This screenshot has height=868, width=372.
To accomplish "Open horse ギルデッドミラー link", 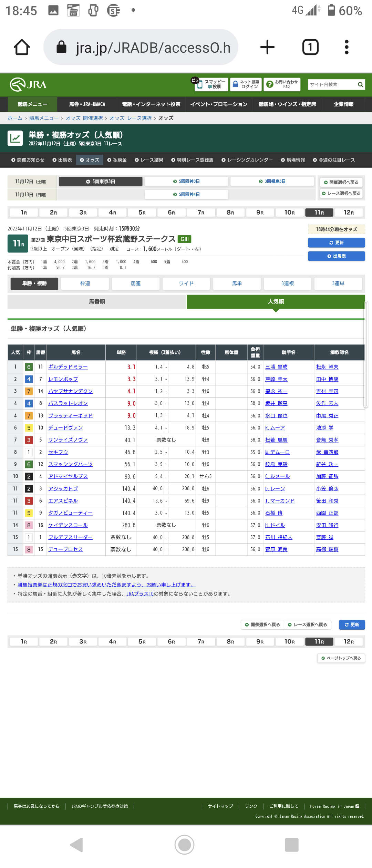I will click(68, 367).
